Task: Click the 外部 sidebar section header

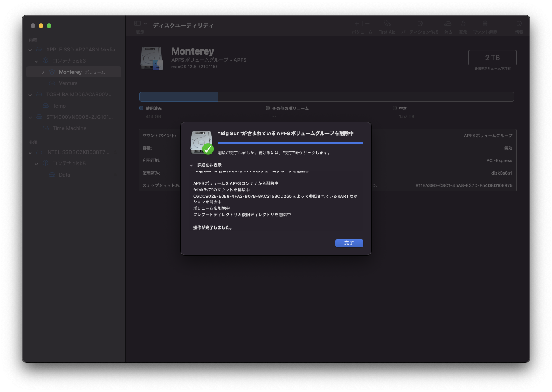Action: pyautogui.click(x=33, y=142)
